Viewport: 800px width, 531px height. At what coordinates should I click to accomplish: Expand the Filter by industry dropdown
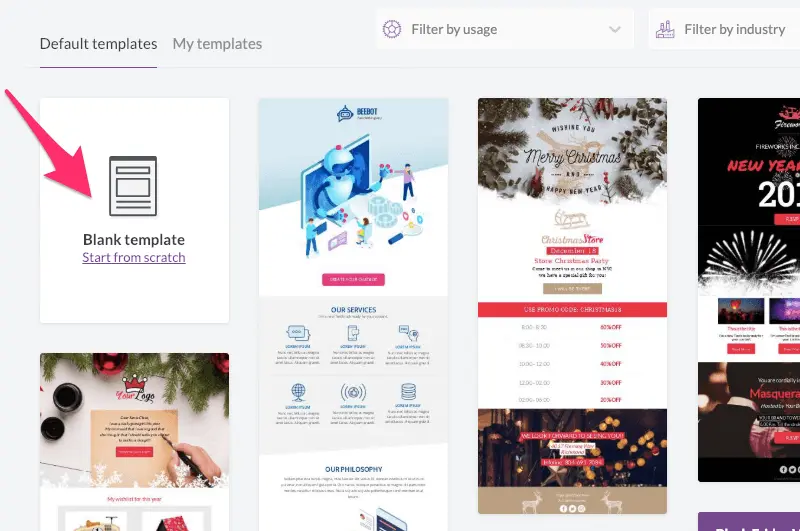tap(724, 30)
